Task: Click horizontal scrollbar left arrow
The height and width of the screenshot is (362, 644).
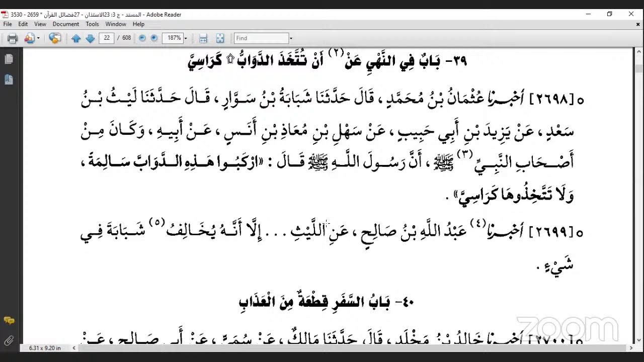Action: pos(74,347)
